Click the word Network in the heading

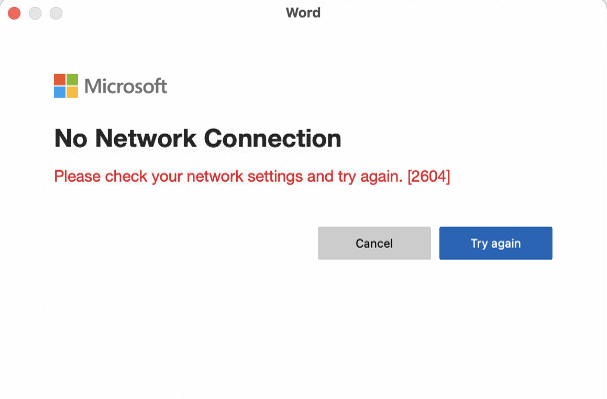point(146,139)
